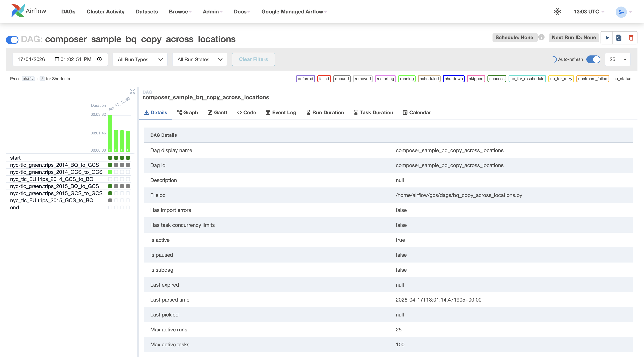Toggle the success state legend filter
The width and height of the screenshot is (644, 357).
496,79
